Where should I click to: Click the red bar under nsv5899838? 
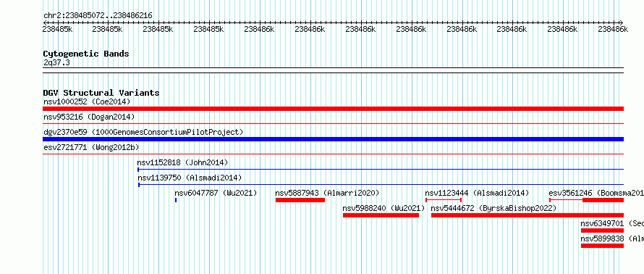point(603,246)
